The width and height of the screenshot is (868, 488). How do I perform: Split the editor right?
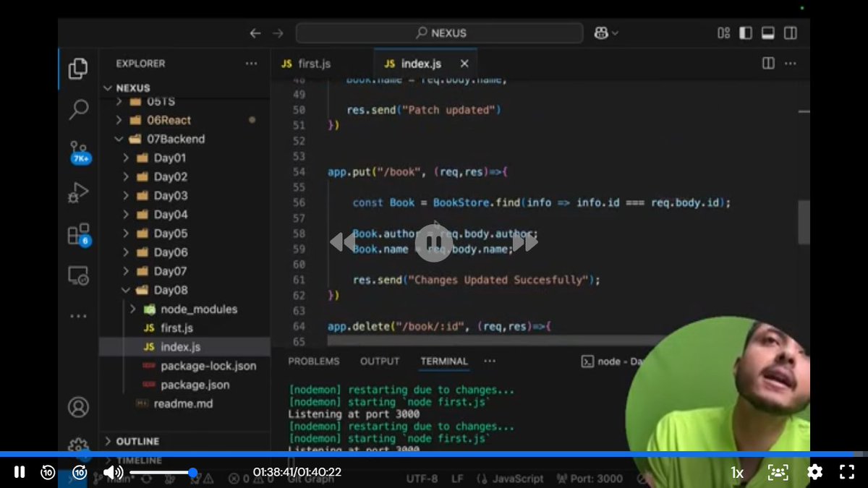click(768, 64)
